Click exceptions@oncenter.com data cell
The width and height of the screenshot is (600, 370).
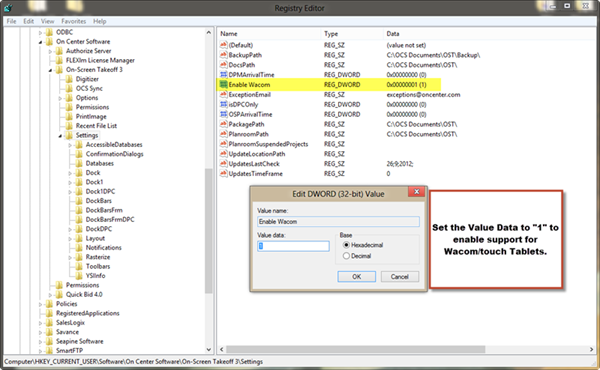(x=423, y=95)
